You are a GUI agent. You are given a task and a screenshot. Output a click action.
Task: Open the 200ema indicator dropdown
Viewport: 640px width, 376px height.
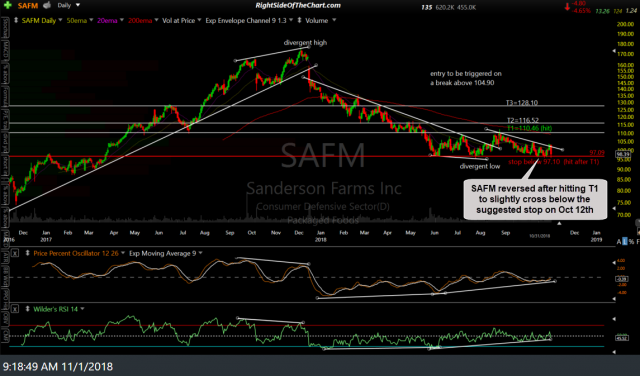tap(156, 20)
